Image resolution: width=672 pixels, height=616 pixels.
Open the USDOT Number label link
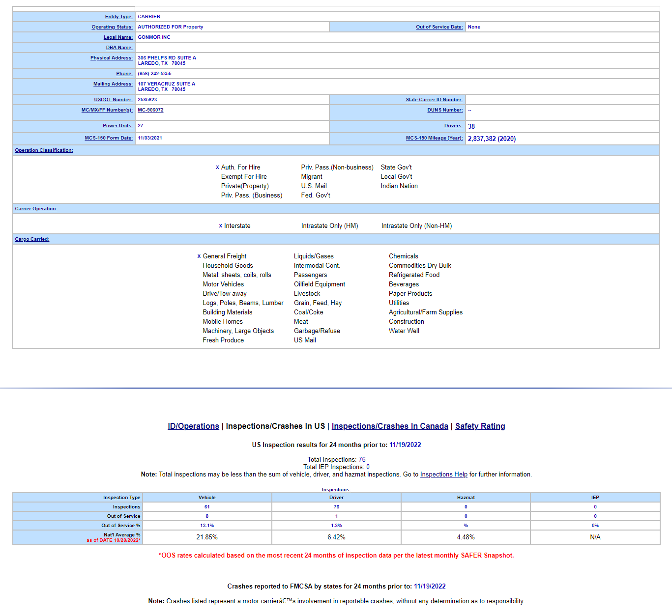pyautogui.click(x=114, y=100)
